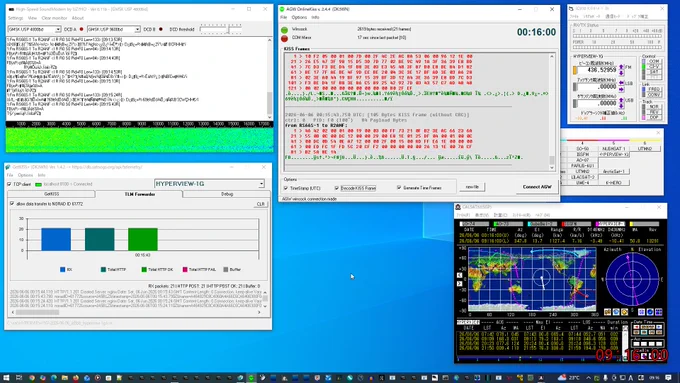Image resolution: width=680 pixels, height=383 pixels.
Task: Click the beacon frequency field showing 436.52959
Action: 597,70
